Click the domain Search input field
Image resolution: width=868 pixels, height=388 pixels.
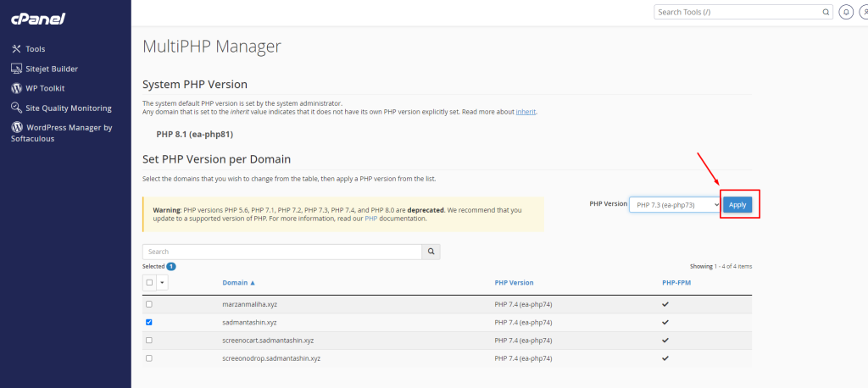(281, 252)
